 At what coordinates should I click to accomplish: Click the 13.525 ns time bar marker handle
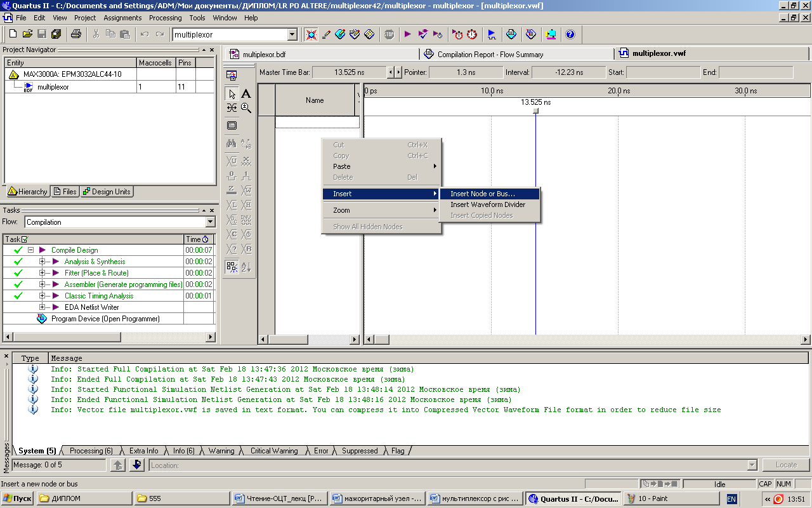click(535, 111)
